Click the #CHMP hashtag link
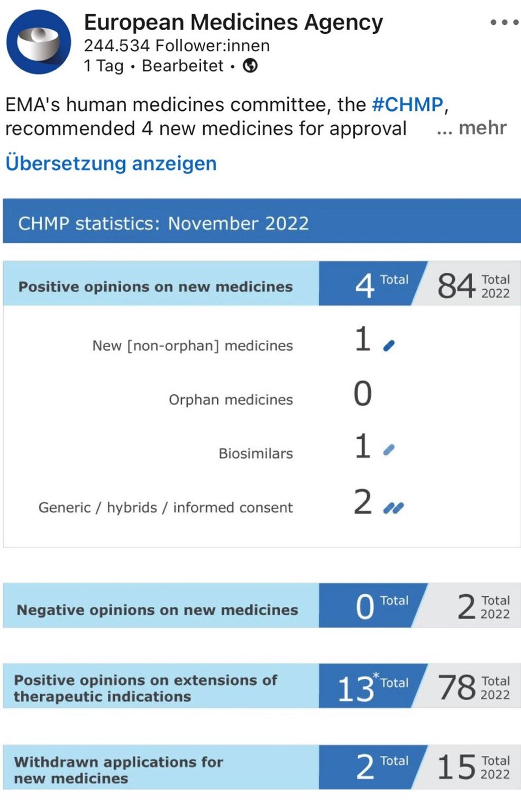Viewport: 521px width, 812px height. [x=407, y=104]
